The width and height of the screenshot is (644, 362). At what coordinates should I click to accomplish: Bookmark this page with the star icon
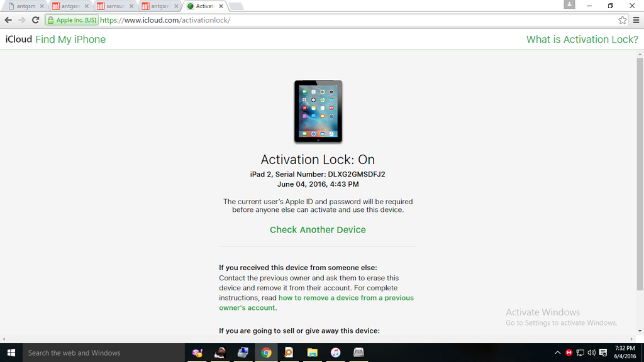click(622, 20)
